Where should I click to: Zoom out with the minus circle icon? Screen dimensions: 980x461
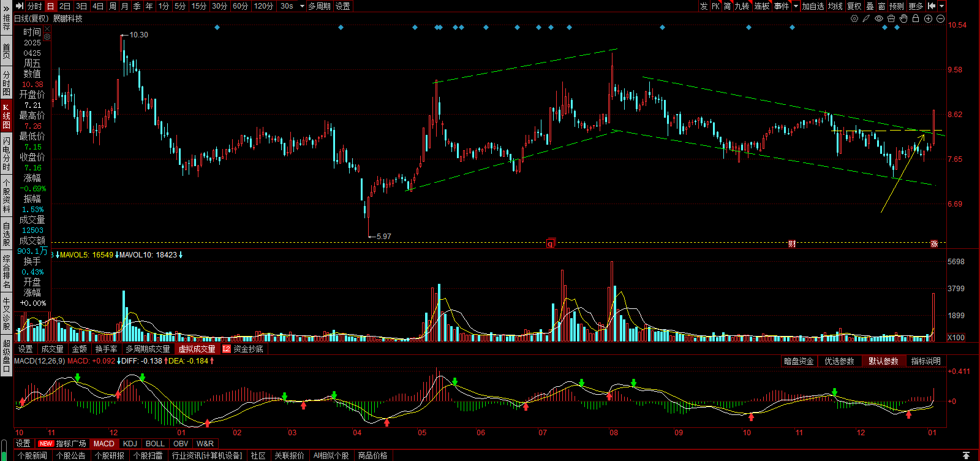(940, 18)
